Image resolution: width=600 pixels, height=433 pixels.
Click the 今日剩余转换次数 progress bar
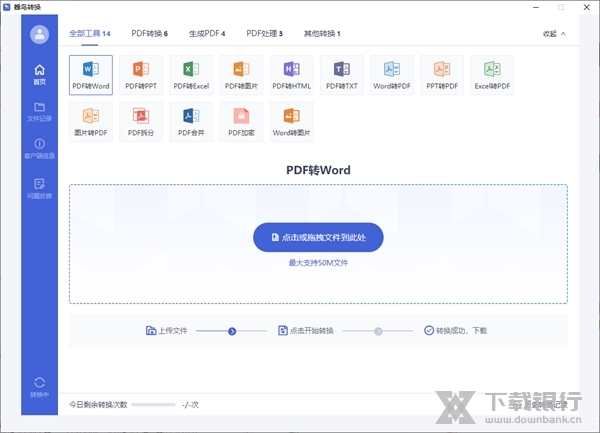click(x=153, y=404)
